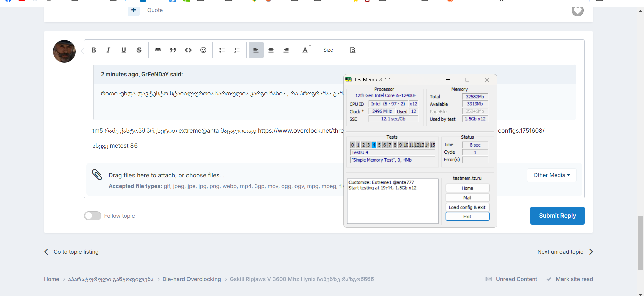Click the Time 8 sec value
Screen dimensions: 644x296
click(x=475, y=145)
